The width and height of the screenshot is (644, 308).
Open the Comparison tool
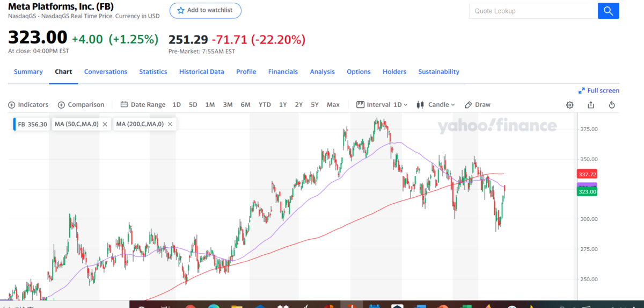(x=81, y=105)
